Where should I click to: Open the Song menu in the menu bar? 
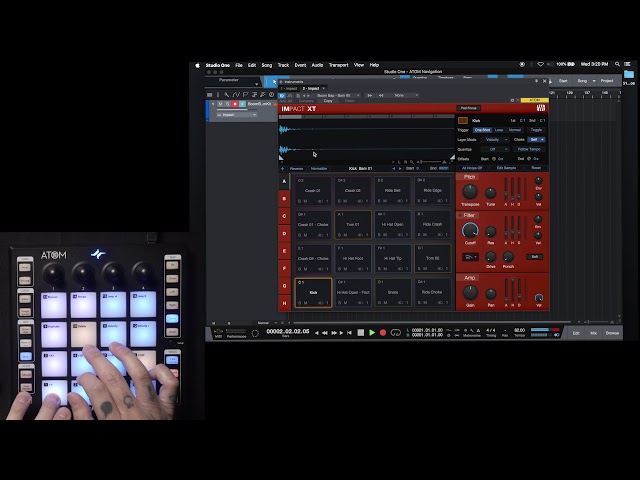[267, 65]
